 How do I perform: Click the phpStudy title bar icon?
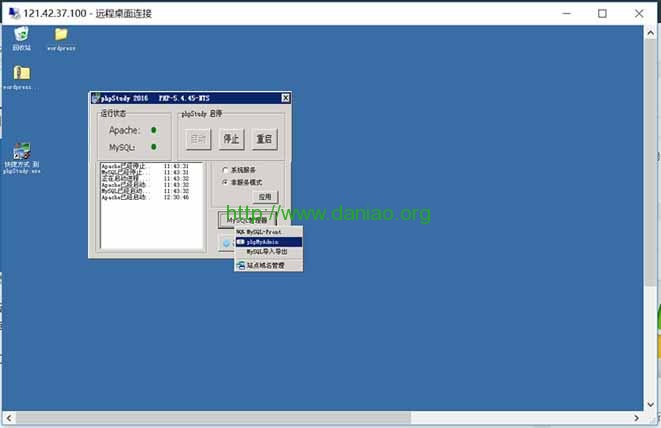click(96, 98)
